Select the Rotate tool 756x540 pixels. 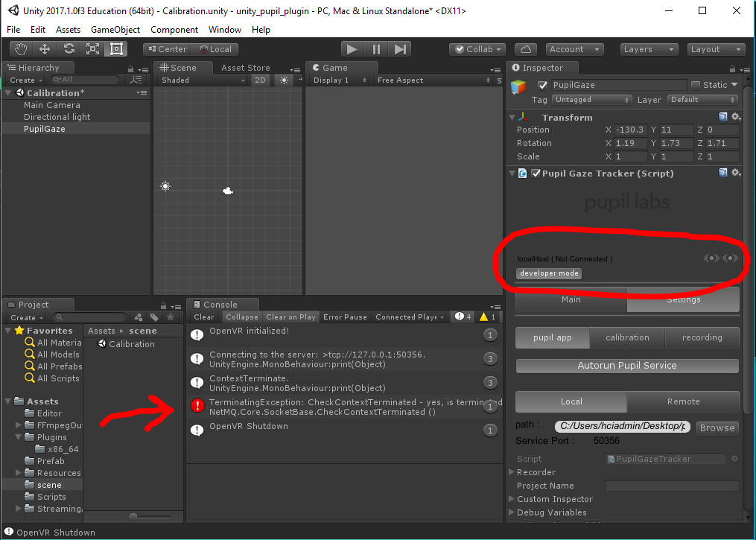pos(69,49)
